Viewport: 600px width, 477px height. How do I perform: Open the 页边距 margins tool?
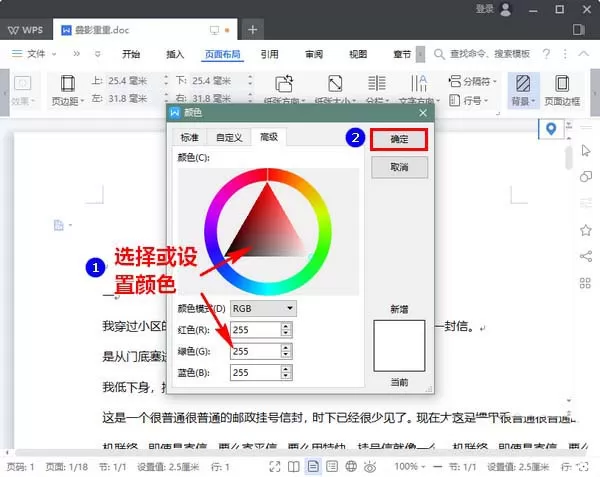(68, 90)
